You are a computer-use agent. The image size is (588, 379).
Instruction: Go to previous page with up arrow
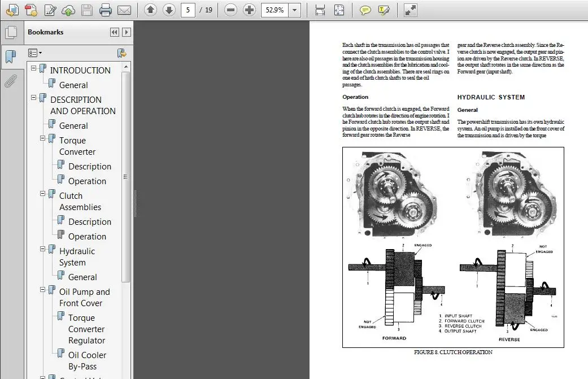click(150, 10)
